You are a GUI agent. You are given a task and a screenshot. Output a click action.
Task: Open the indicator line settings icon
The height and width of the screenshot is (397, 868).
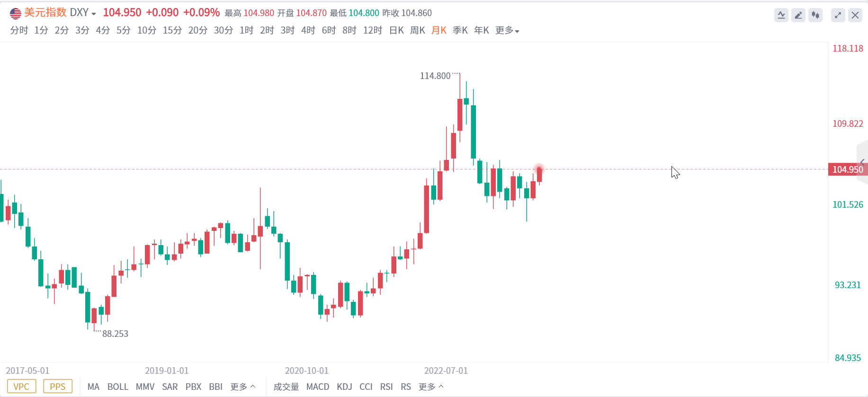(781, 15)
